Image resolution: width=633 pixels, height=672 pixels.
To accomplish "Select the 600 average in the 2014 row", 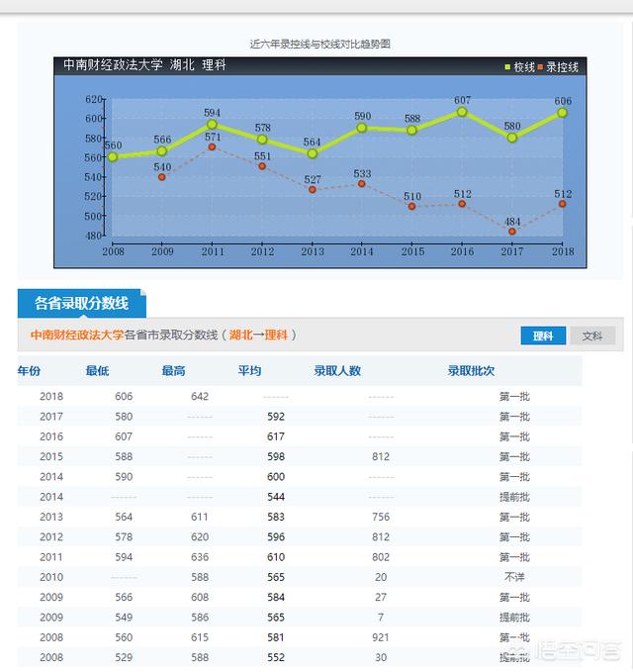I will click(x=276, y=477).
